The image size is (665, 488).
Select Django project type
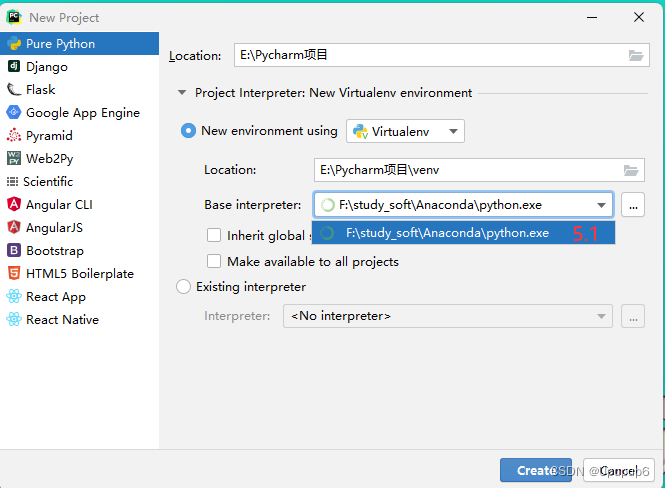coord(79,67)
